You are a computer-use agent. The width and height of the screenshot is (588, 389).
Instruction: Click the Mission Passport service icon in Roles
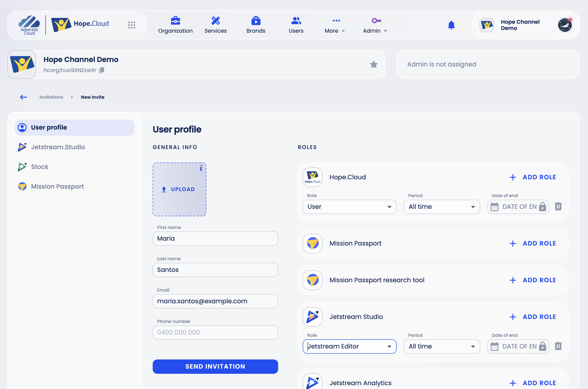(x=313, y=243)
